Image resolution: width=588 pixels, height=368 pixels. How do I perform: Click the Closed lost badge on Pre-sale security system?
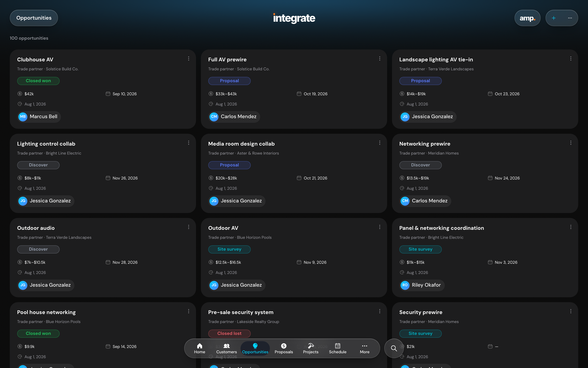coord(229,333)
